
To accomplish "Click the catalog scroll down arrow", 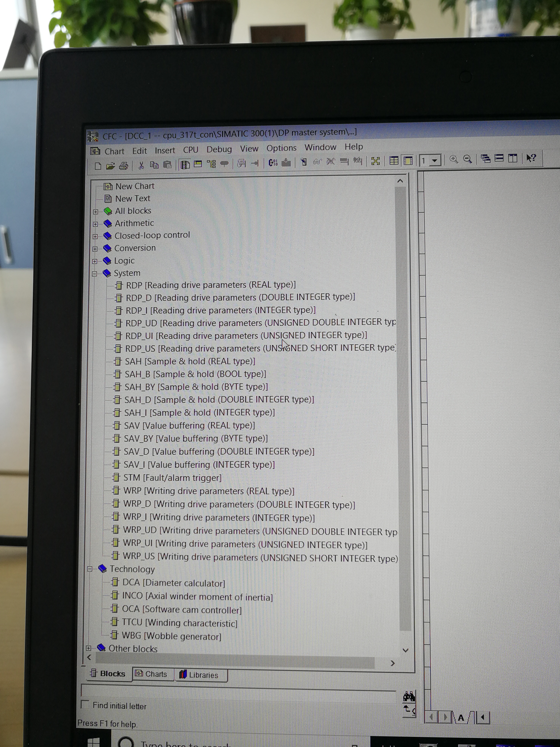I will [x=406, y=650].
